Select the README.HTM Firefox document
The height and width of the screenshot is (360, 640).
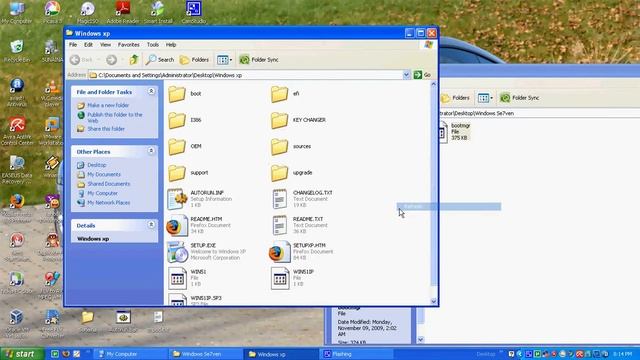[198, 225]
